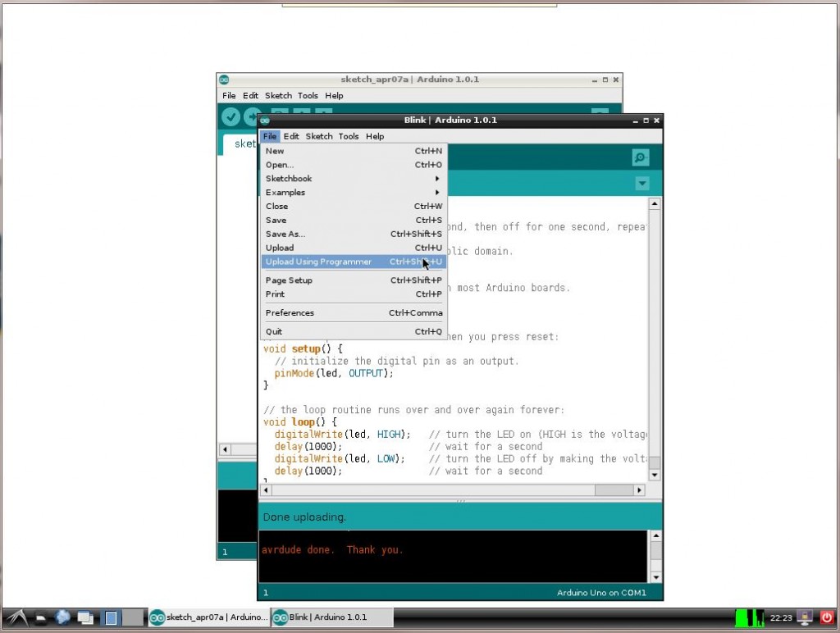Open Preferences from the File menu
This screenshot has height=633, width=840.
(x=353, y=312)
